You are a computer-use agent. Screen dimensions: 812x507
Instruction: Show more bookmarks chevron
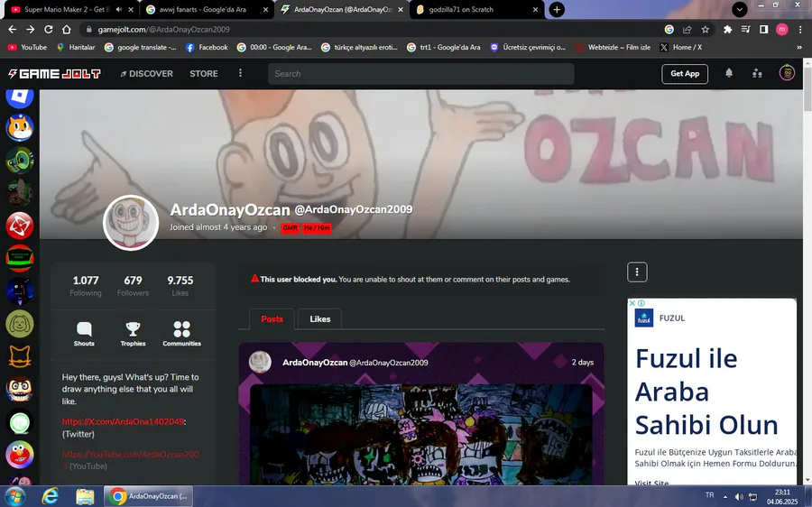799,47
